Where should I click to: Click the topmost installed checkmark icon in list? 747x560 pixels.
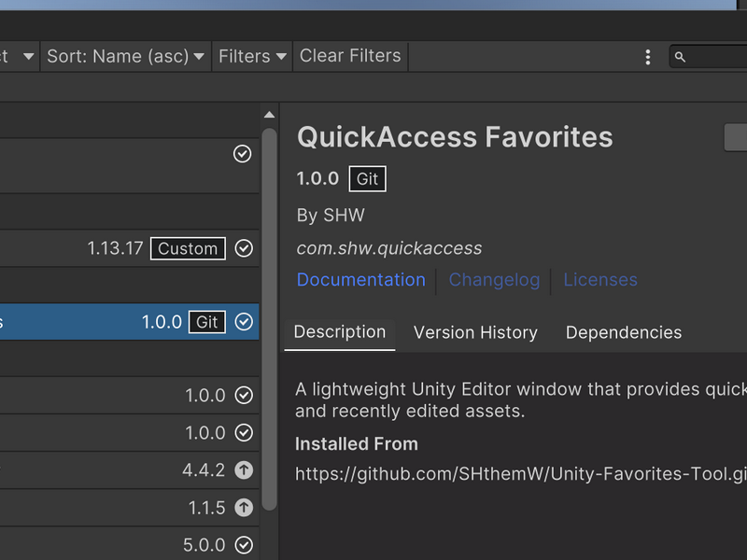(x=242, y=154)
